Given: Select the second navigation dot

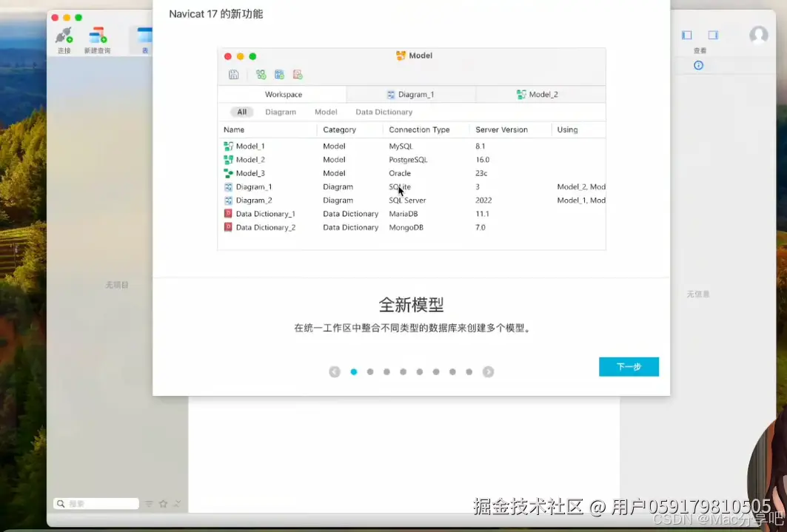Looking at the screenshot, I should (370, 372).
